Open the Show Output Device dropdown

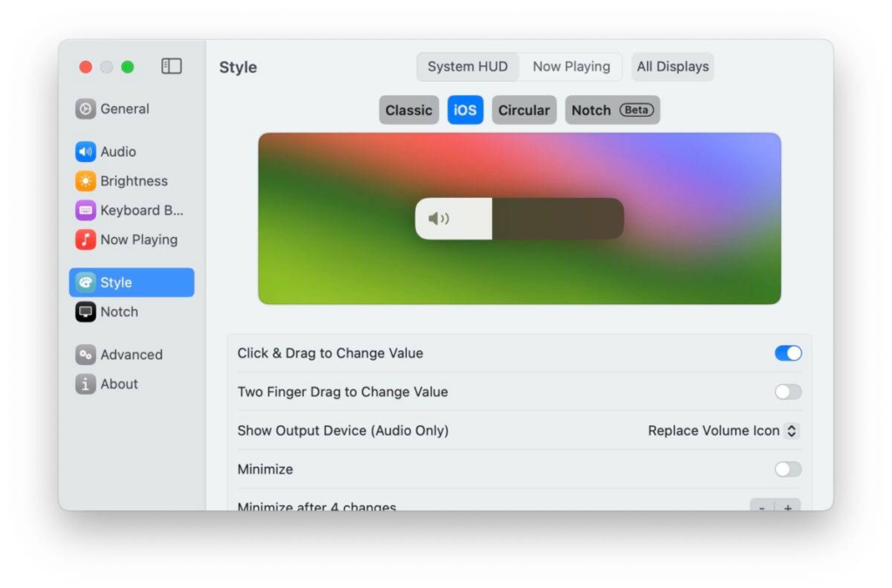coord(721,430)
